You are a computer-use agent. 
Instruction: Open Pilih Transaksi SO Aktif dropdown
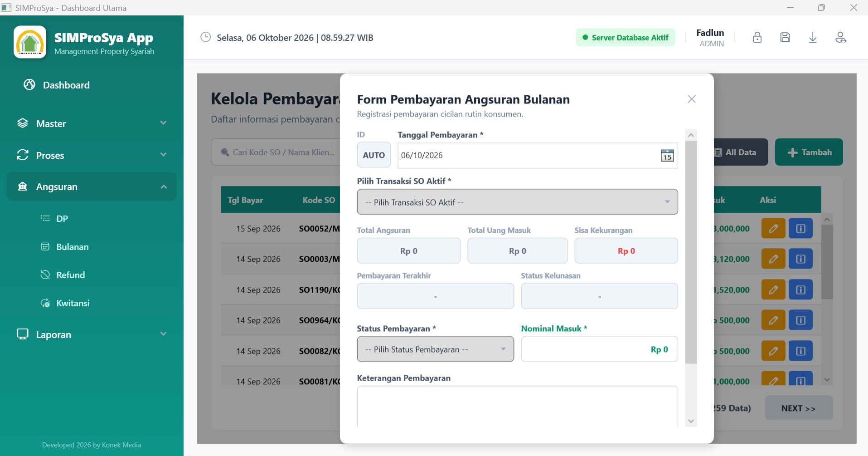517,202
